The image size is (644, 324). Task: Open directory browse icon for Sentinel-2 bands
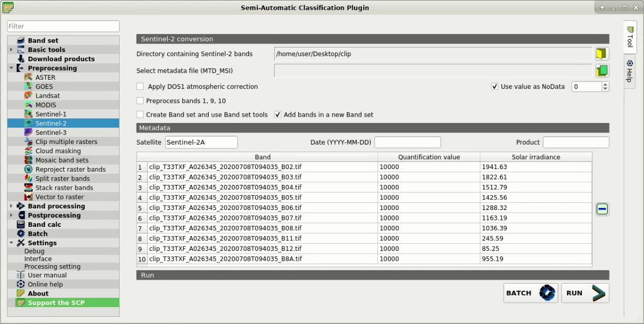click(x=602, y=53)
